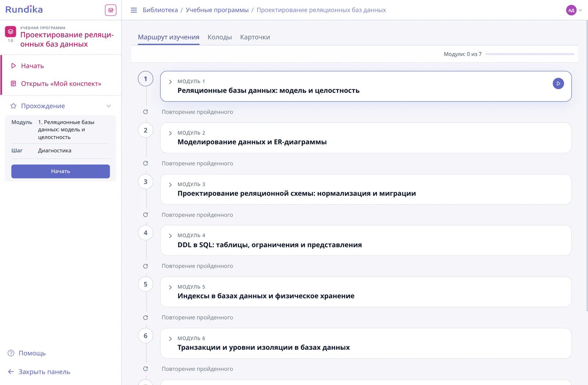
Task: Toggle the hamburger menu icon
Action: click(134, 10)
